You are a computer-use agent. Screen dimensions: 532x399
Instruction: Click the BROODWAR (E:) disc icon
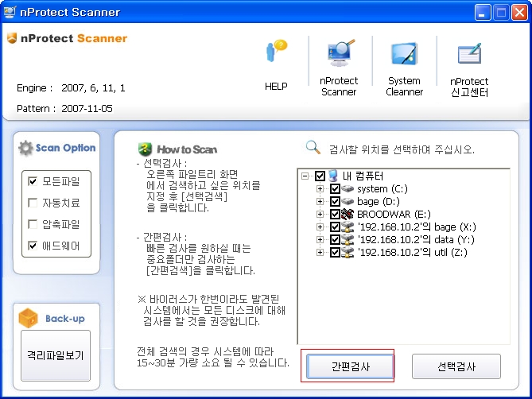coord(348,214)
